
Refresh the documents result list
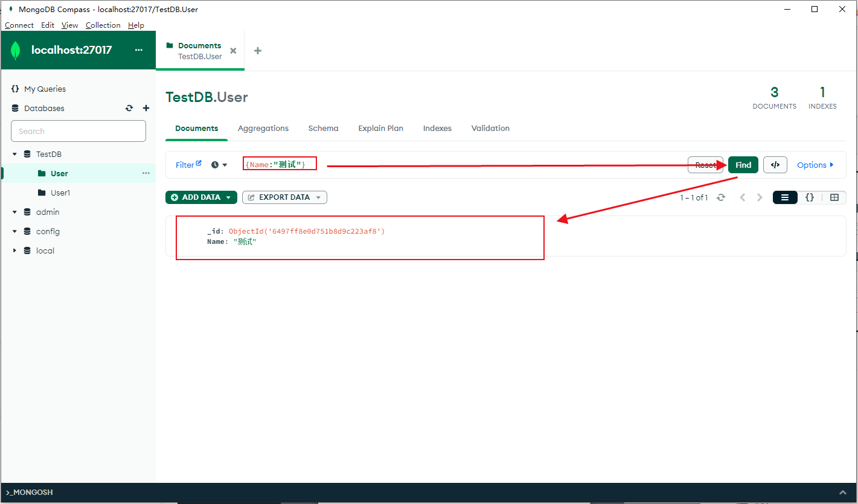pyautogui.click(x=720, y=197)
